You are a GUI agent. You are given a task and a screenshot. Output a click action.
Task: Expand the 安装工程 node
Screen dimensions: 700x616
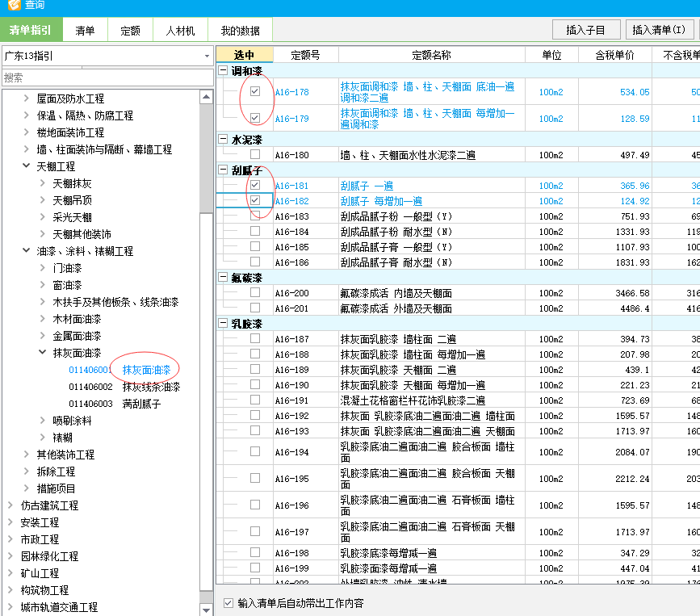point(10,522)
